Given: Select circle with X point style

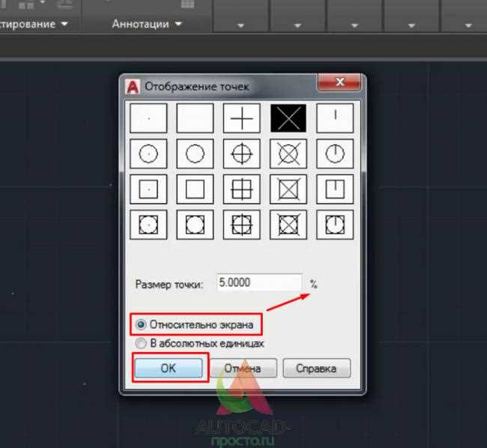Looking at the screenshot, I should pos(288,154).
